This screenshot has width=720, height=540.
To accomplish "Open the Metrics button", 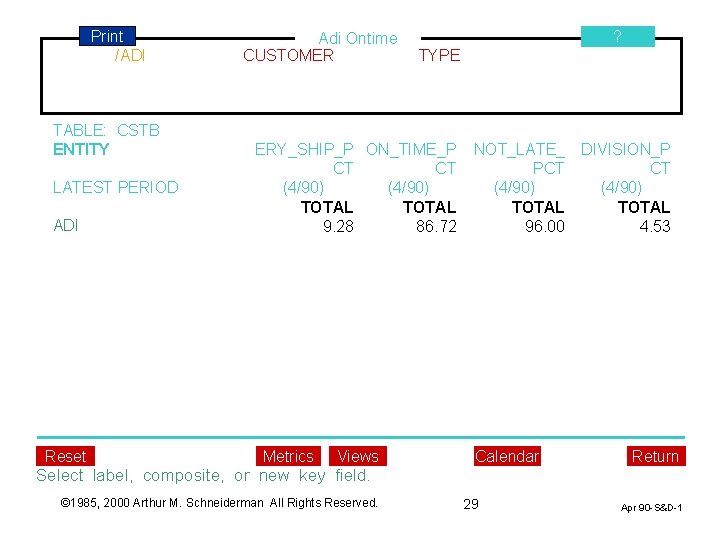I will pyautogui.click(x=288, y=456).
